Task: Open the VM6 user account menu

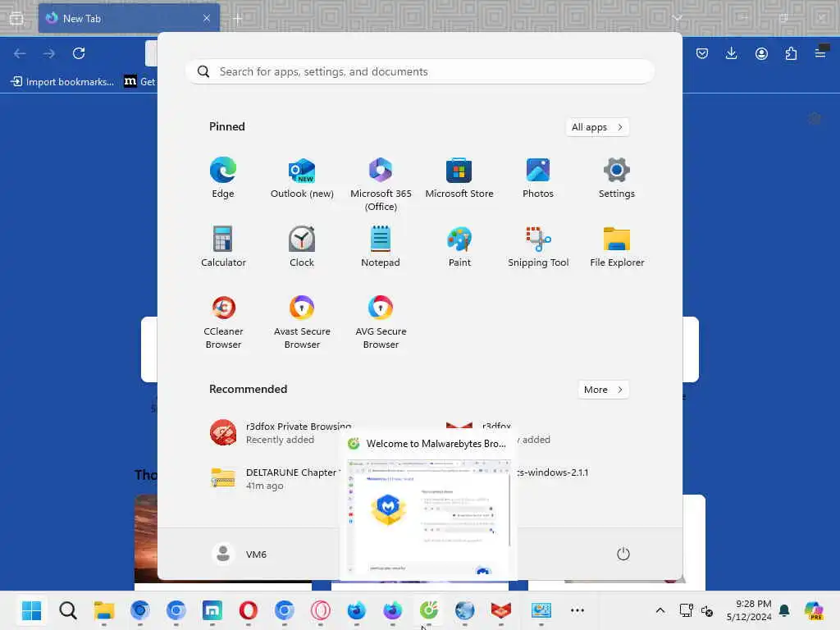Action: [240, 554]
